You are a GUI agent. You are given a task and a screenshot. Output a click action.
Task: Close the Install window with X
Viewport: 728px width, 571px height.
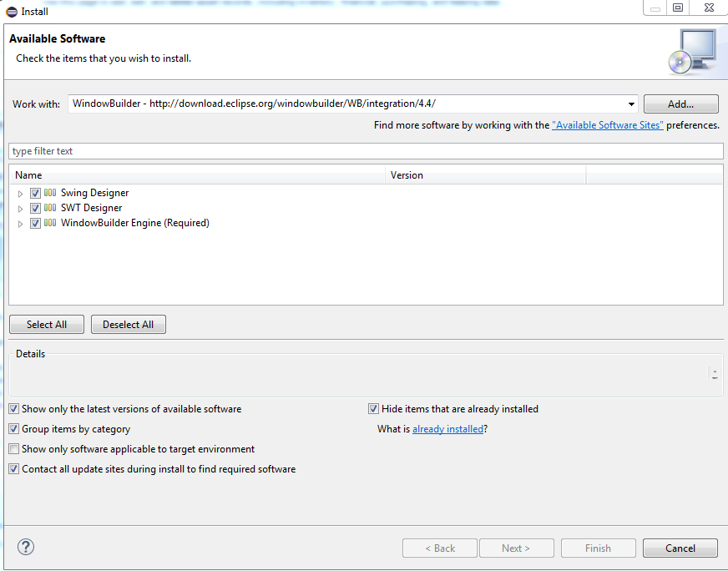[x=709, y=8]
